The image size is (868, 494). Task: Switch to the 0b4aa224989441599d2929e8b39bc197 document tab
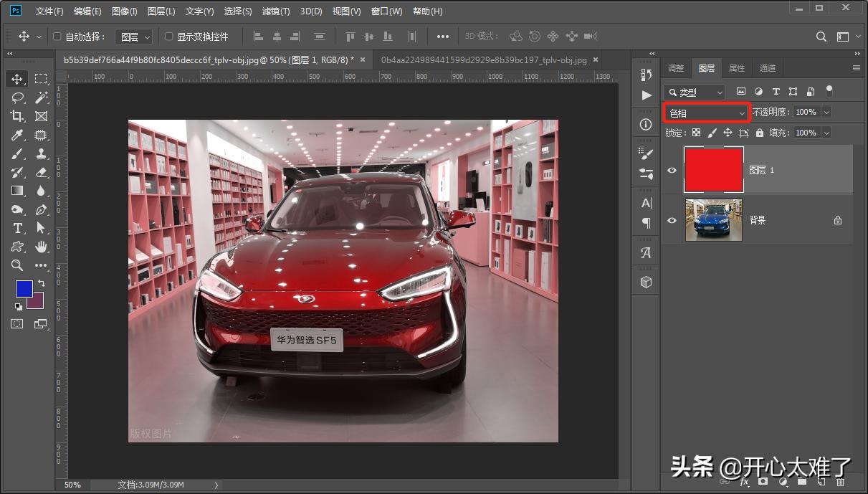coord(483,60)
